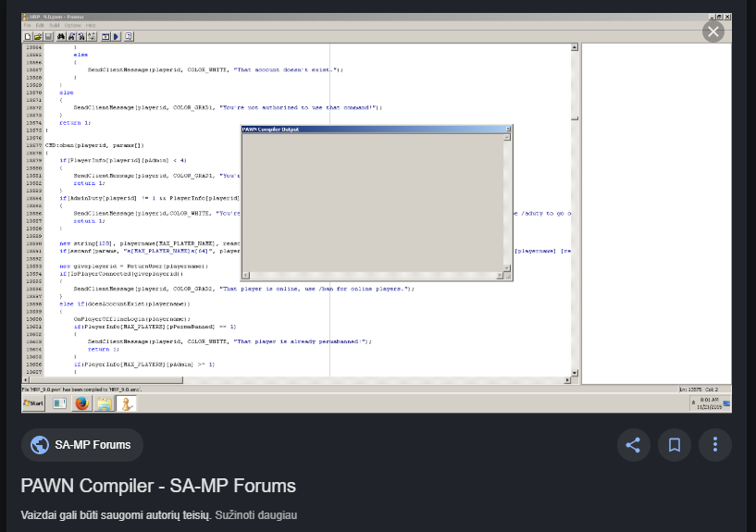Click the "That account doesn't exist." code line
756x532 pixels.
[215, 70]
